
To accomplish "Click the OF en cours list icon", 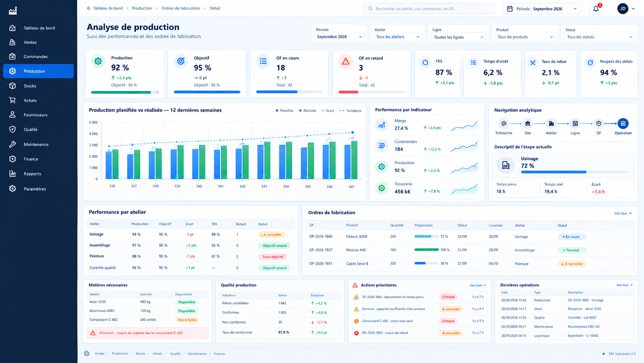I will (263, 61).
